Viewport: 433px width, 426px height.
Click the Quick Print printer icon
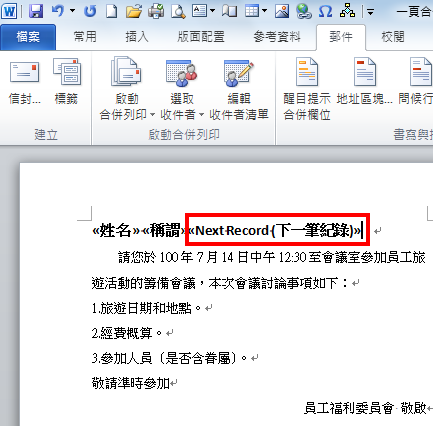tap(156, 11)
